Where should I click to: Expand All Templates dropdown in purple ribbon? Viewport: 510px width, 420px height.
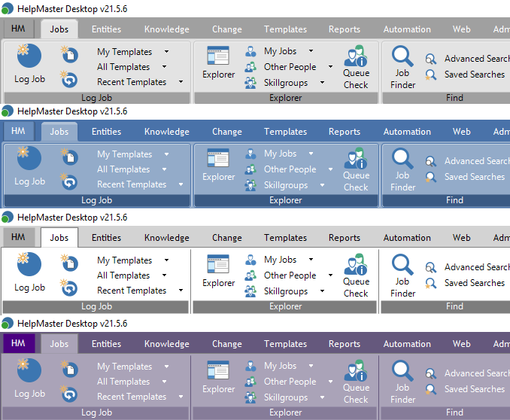click(164, 382)
